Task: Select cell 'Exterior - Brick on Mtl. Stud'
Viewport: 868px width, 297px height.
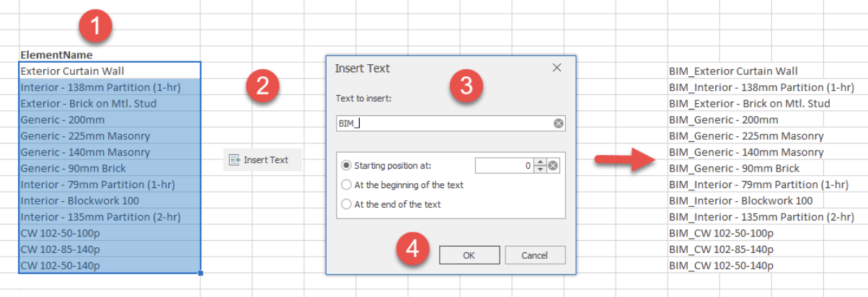Action: (110, 103)
